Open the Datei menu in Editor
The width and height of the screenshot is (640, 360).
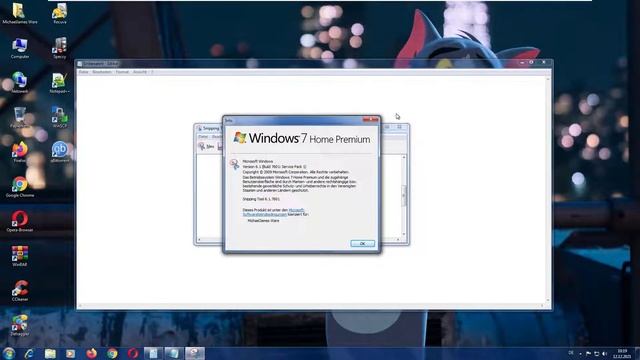click(x=83, y=72)
